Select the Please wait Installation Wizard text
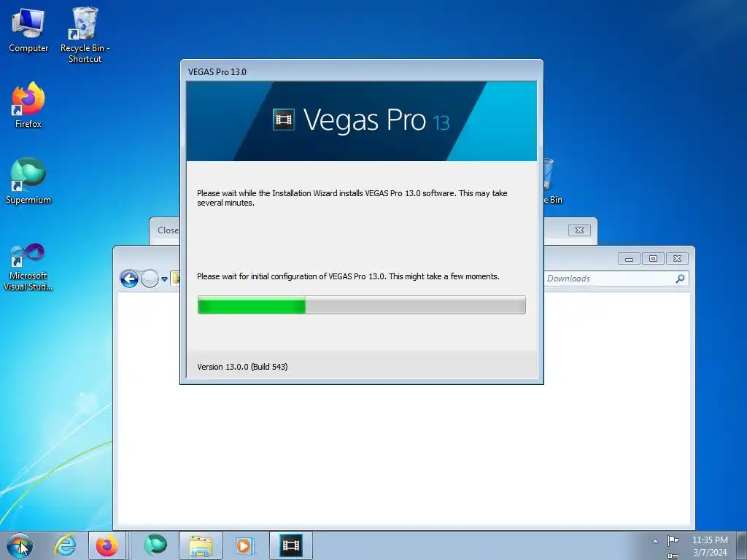Screen dimensions: 747x560 (352, 198)
